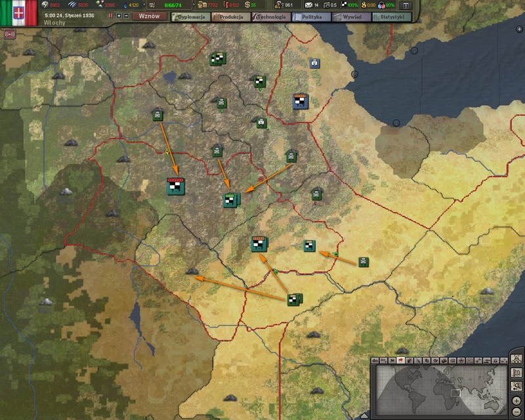This screenshot has height=420, width=525.
Task: Click the money dollar sign icon
Action: pos(247,5)
